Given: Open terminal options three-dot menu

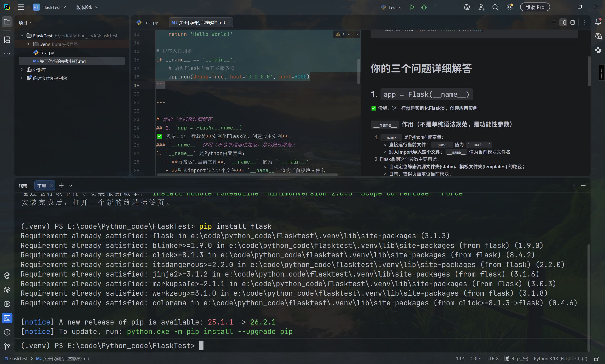Looking at the screenshot, I should [574, 186].
